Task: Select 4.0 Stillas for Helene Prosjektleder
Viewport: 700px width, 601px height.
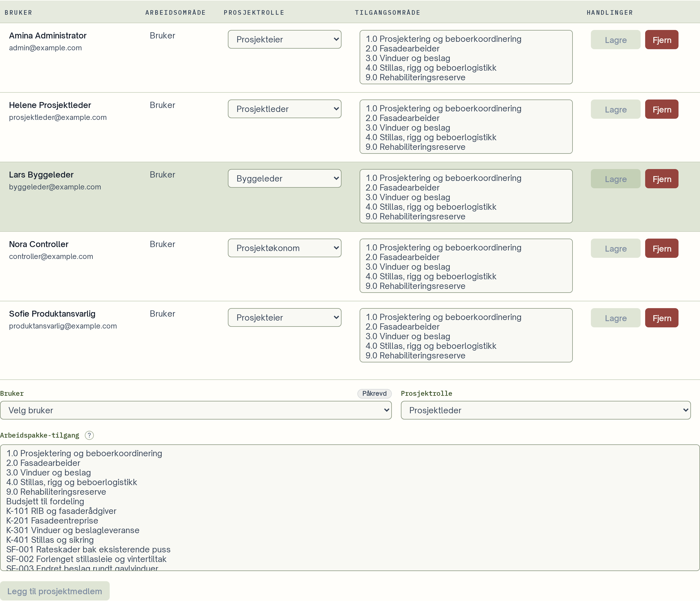Action: tap(466, 137)
